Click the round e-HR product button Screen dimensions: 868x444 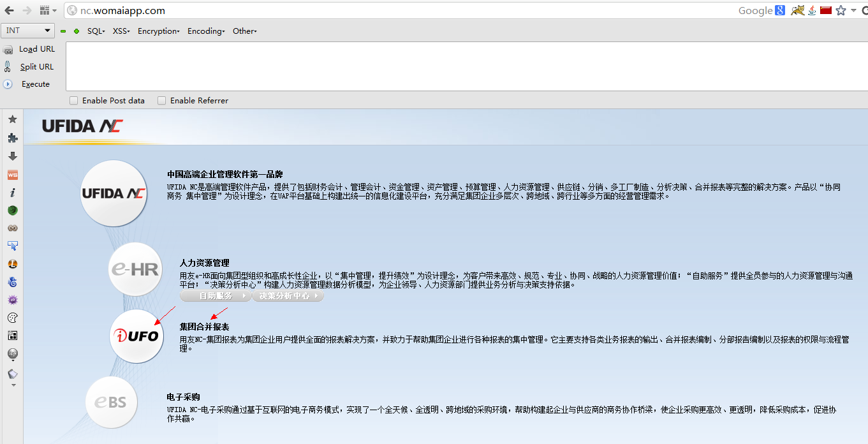click(x=135, y=269)
